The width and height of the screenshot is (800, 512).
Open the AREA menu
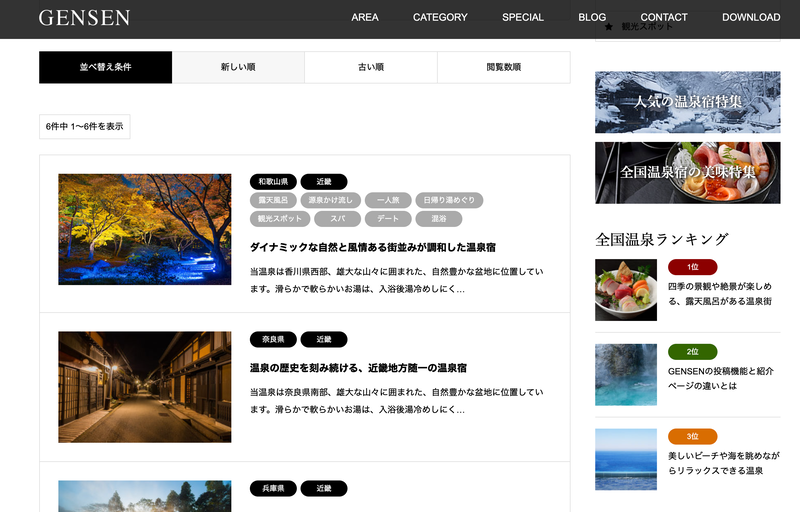[365, 17]
